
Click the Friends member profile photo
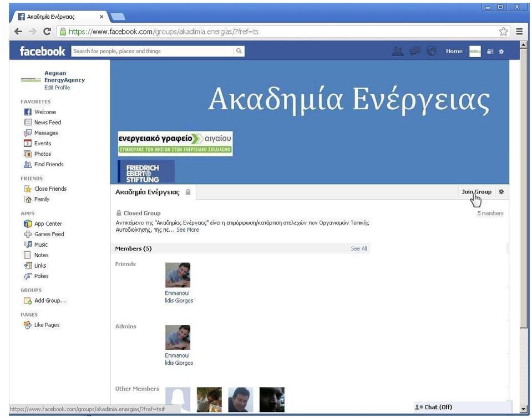pyautogui.click(x=178, y=275)
